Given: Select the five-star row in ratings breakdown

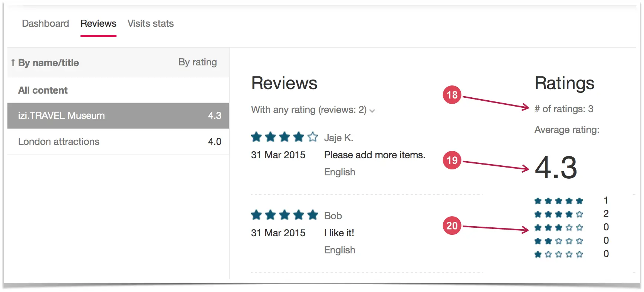Looking at the screenshot, I should (x=572, y=201).
